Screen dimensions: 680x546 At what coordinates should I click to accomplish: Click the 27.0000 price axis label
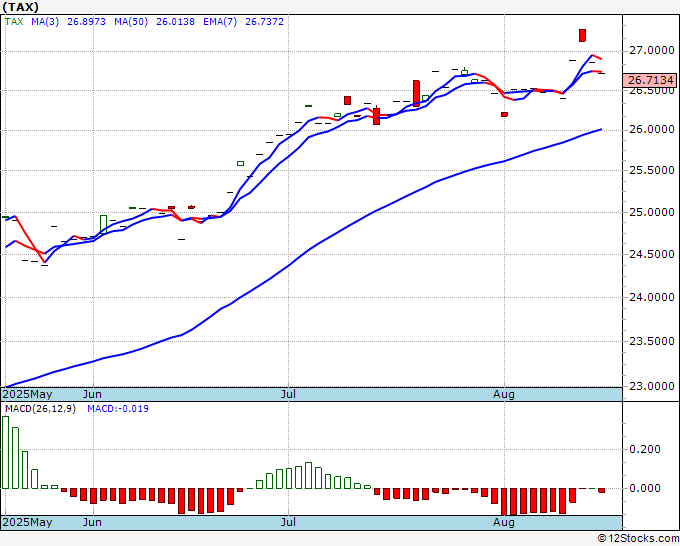coord(651,51)
